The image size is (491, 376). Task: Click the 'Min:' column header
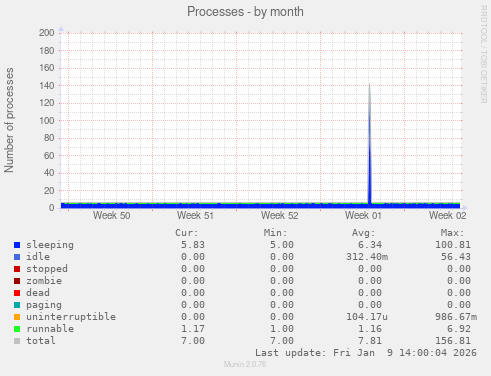tap(276, 233)
